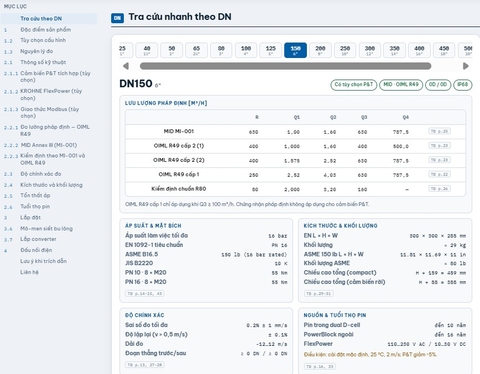The image size is (480, 374).
Task: Click page reference in Kiểm định chuẩn R80 row
Action: [439, 189]
